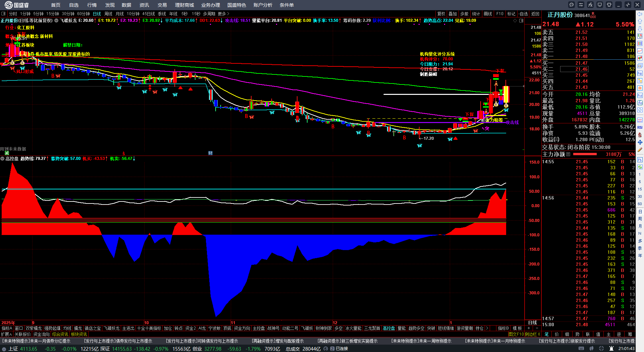This screenshot has width=644, height=352.
Task: Toggle the 复权 adjustment button
Action: tap(441, 14)
